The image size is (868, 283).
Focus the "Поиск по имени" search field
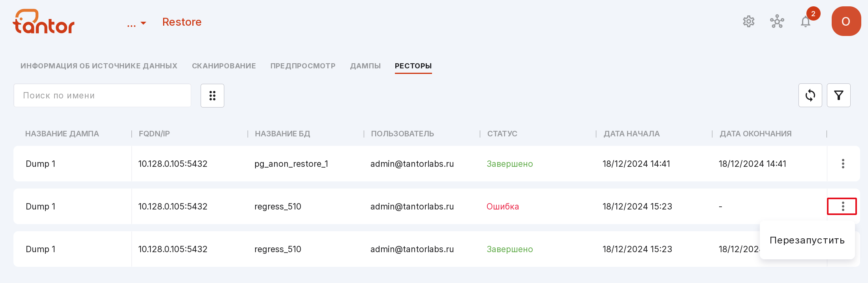(102, 96)
